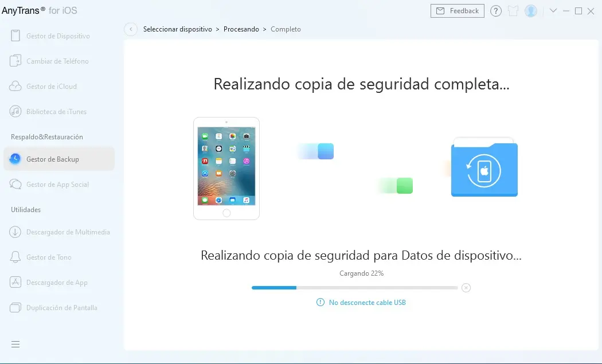This screenshot has height=364, width=602.
Task: Expand the title bar dropdown chevron
Action: pos(553,11)
